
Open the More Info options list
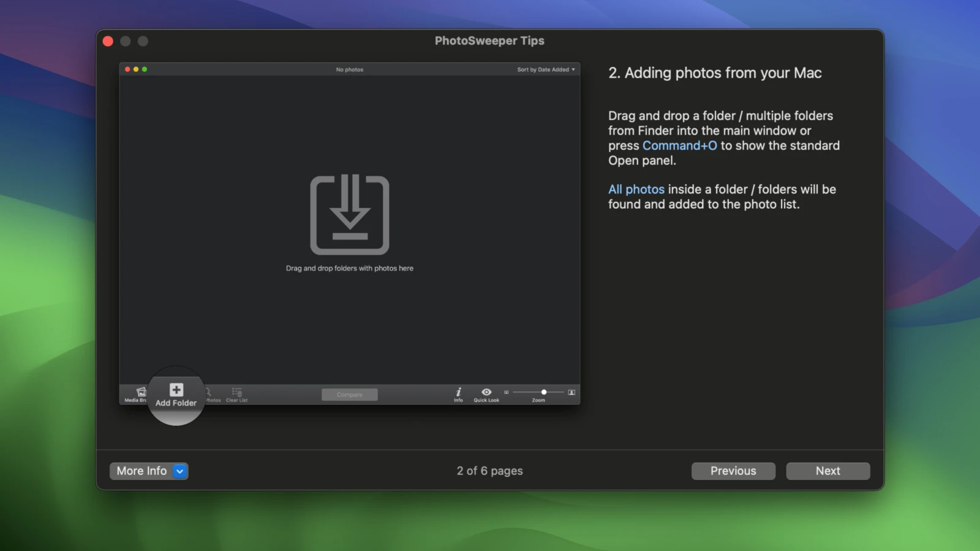coord(142,471)
